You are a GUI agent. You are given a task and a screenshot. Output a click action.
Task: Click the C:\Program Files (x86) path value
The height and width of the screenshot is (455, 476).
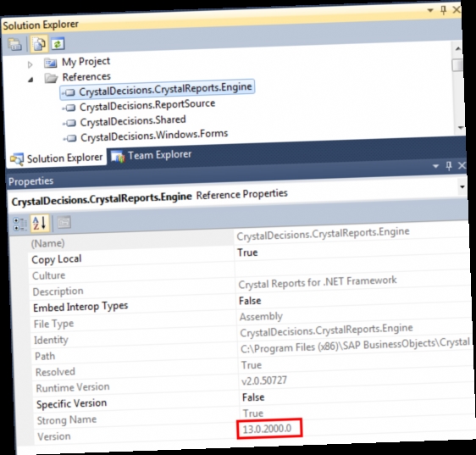point(355,346)
